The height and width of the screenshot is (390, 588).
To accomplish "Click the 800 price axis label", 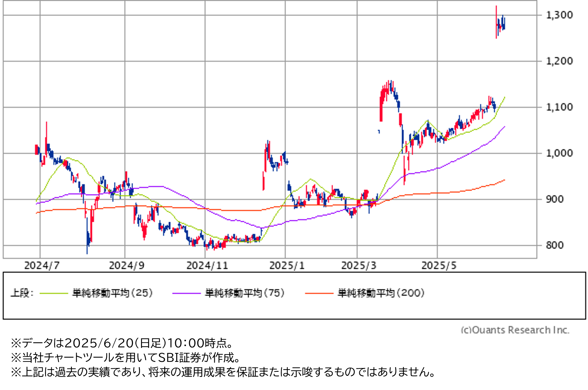I will click(554, 245).
